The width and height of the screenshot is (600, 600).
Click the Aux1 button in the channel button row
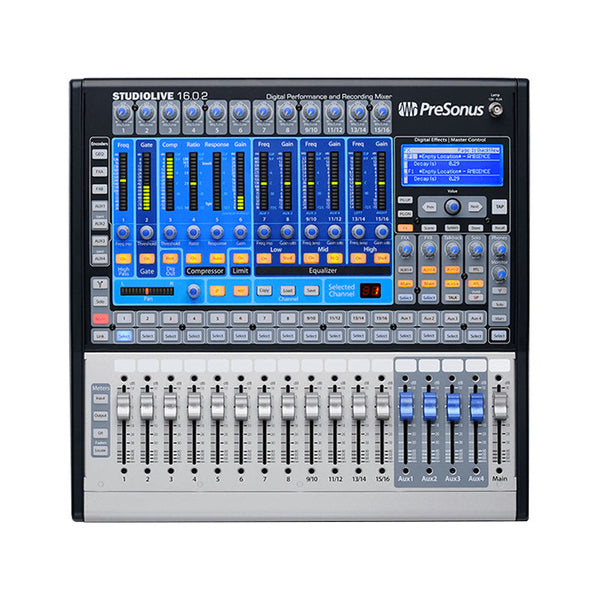(405, 318)
